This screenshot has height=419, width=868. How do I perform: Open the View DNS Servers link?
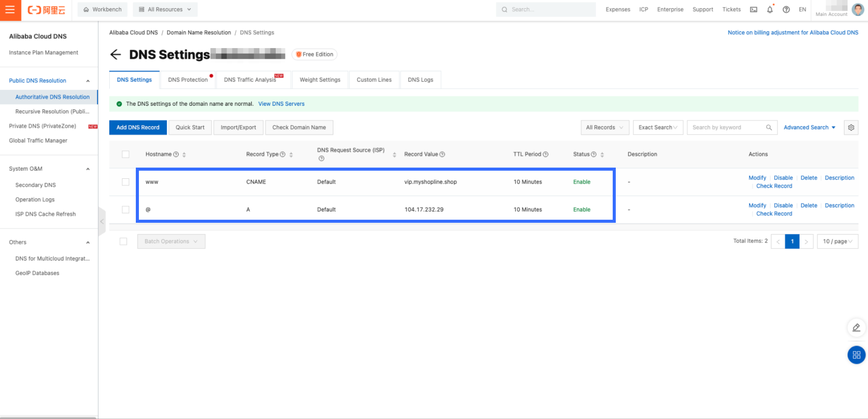click(x=281, y=104)
